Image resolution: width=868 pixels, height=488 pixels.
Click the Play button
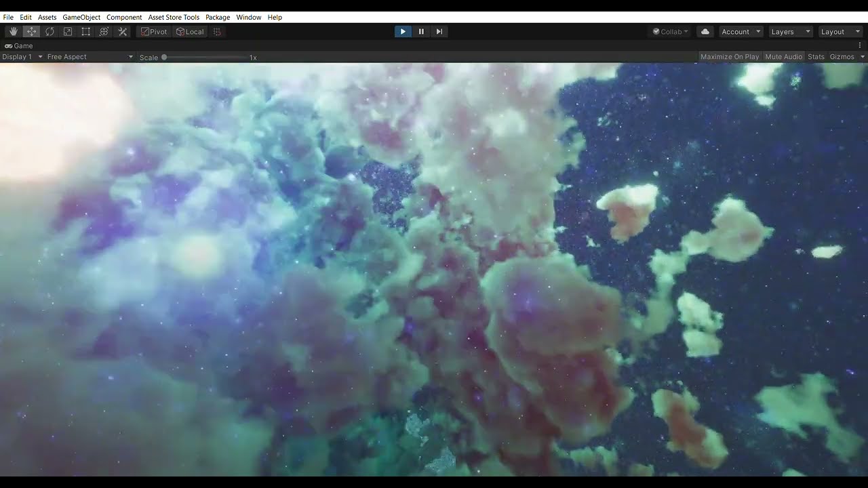pyautogui.click(x=403, y=32)
